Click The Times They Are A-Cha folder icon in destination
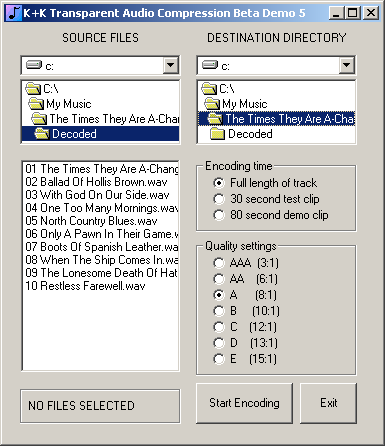Image resolution: width=385 pixels, height=446 pixels. pyautogui.click(x=215, y=119)
